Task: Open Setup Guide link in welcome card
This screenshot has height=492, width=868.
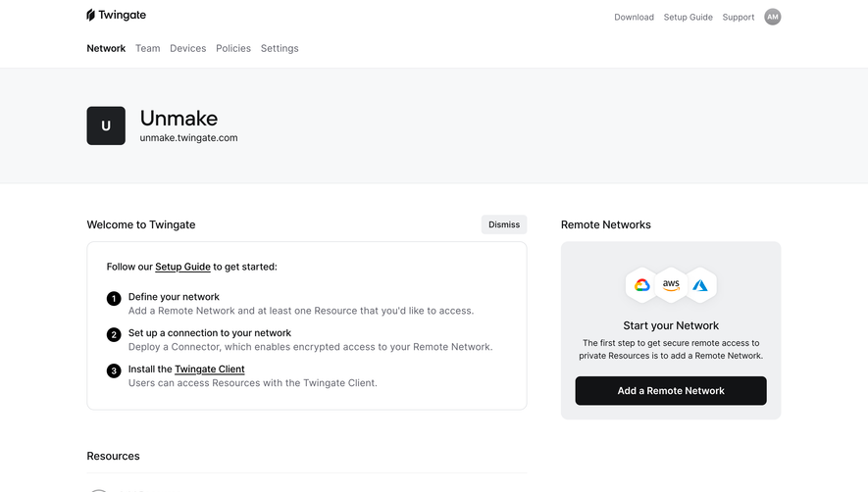Action: (x=182, y=267)
